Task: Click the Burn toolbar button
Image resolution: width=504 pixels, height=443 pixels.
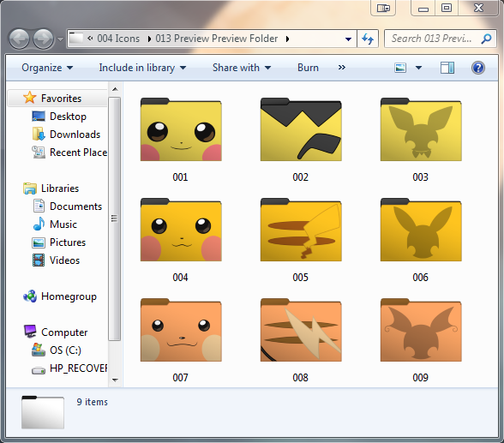Action: [308, 68]
